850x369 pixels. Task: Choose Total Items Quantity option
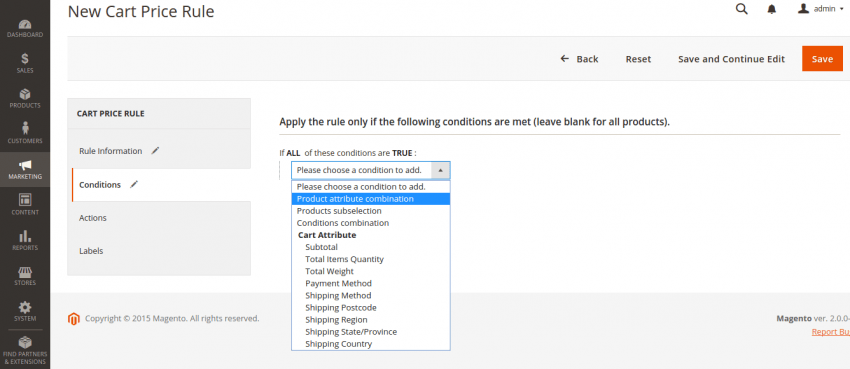point(371,259)
